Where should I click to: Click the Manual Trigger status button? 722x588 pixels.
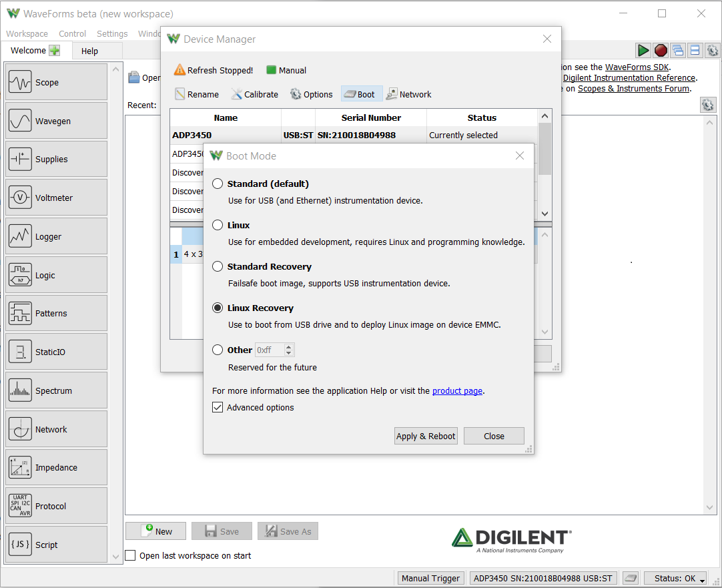[430, 579]
